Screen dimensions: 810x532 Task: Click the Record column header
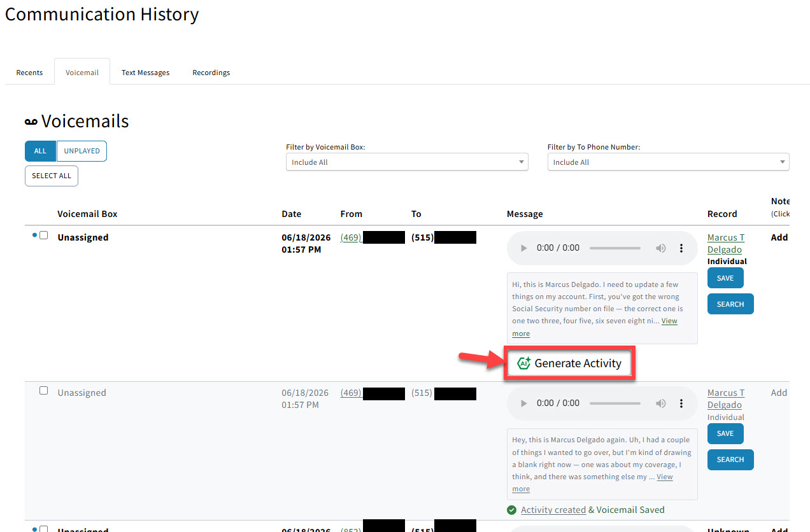[x=722, y=214]
